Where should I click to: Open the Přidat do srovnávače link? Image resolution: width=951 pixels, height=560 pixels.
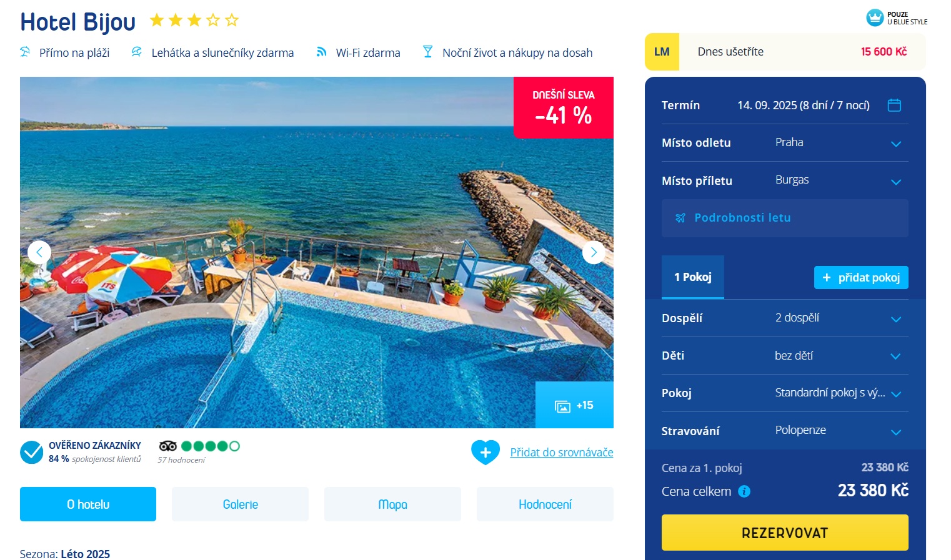point(562,453)
